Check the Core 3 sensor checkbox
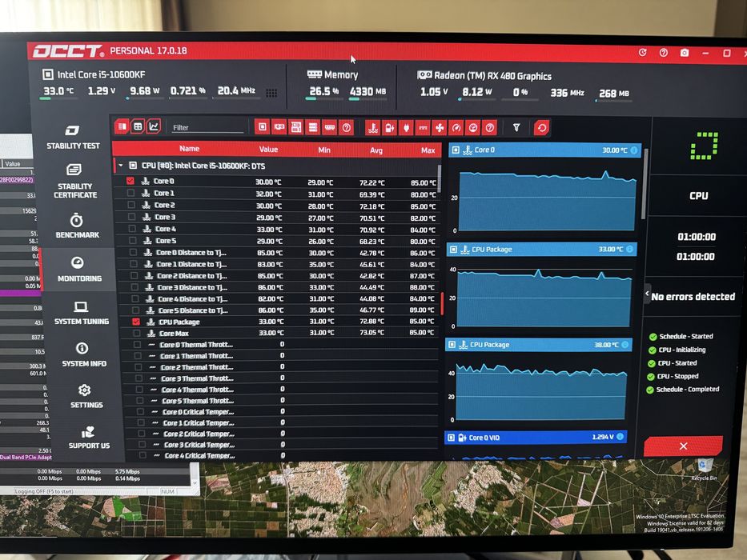This screenshot has width=747, height=560. (x=131, y=217)
